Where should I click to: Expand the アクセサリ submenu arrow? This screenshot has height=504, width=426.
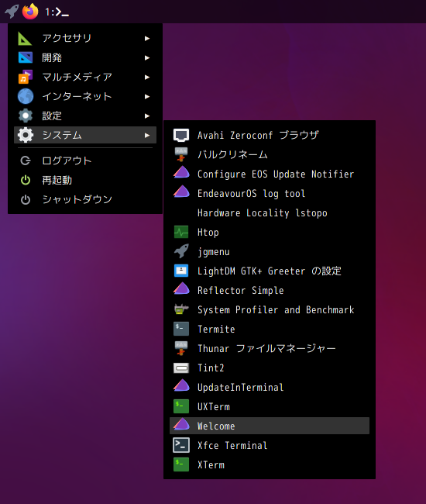[147, 39]
